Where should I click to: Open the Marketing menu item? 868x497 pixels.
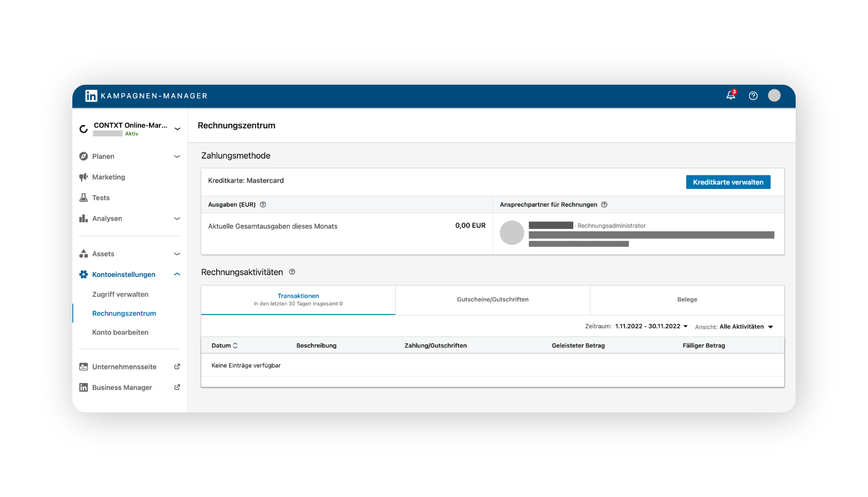click(108, 177)
